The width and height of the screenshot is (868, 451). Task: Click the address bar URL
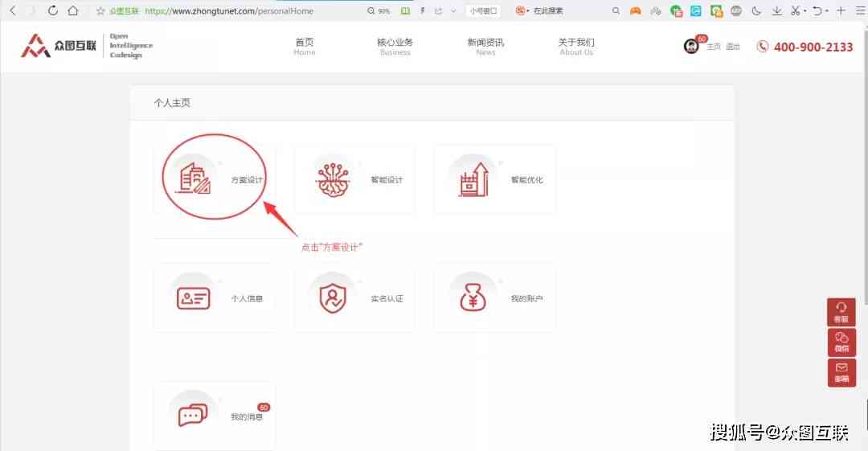[229, 11]
